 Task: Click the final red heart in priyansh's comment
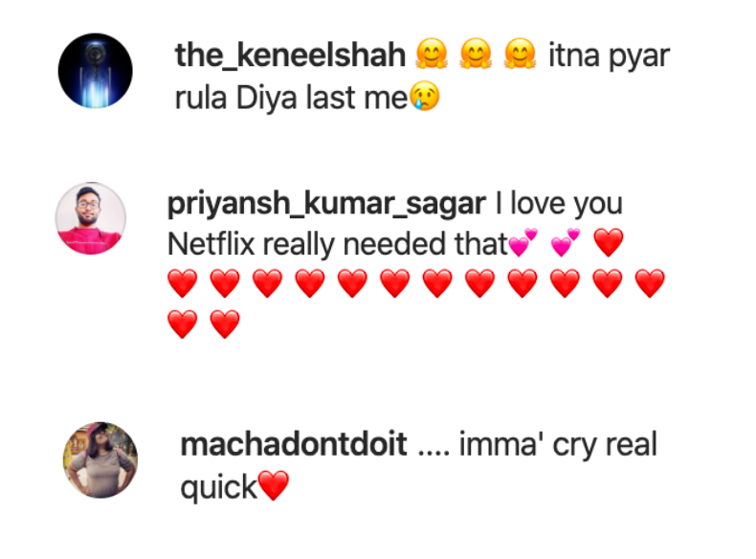[x=225, y=325]
